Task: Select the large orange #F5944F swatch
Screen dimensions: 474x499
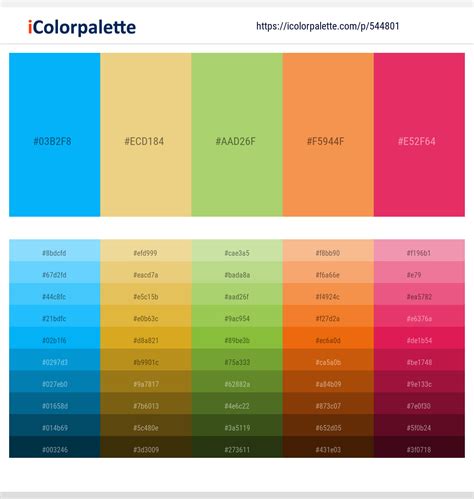Action: pos(328,135)
